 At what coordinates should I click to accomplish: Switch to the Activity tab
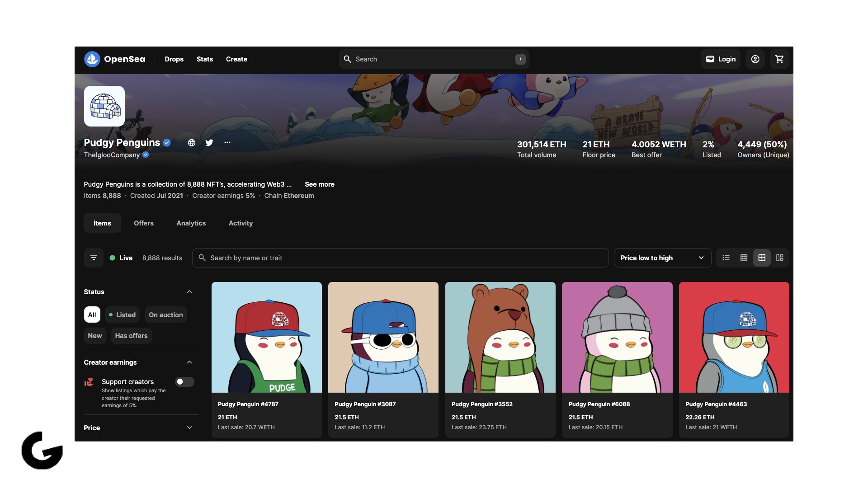[241, 223]
